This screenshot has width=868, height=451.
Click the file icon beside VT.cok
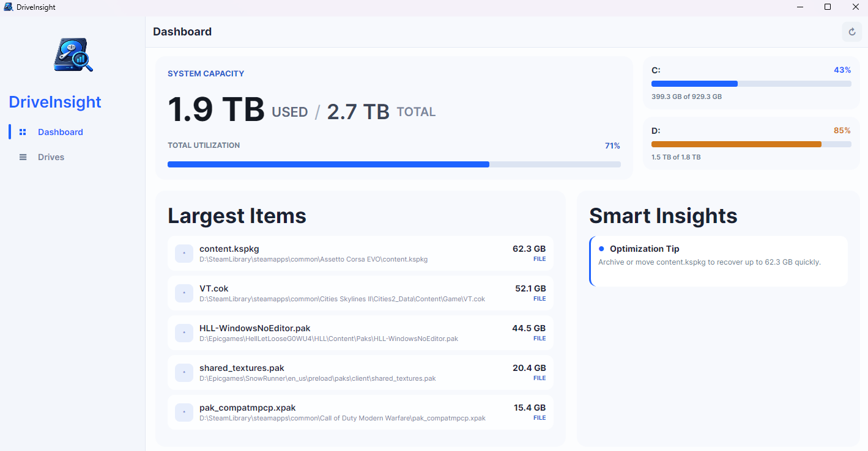184,293
